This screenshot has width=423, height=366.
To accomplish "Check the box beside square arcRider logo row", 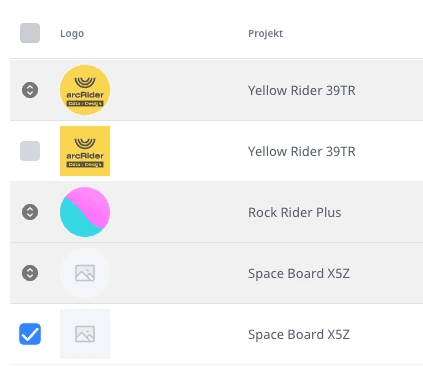I will (30, 151).
